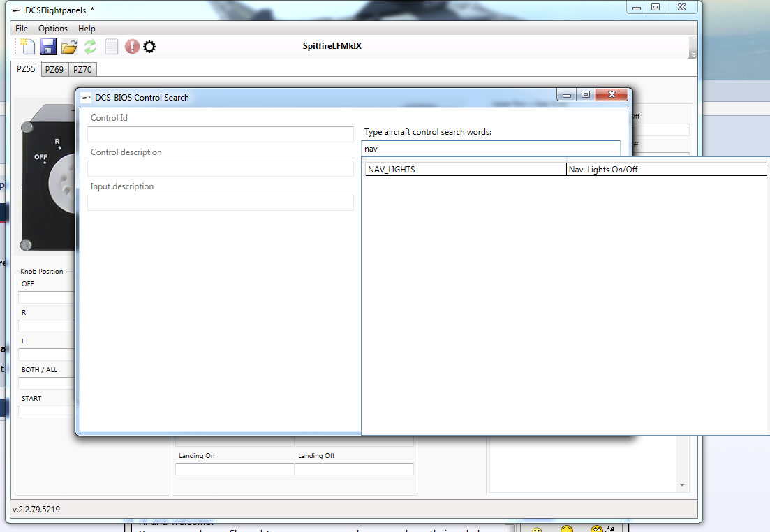Click the version text v.2.2.79.5219
The height and width of the screenshot is (532, 770).
click(x=36, y=510)
